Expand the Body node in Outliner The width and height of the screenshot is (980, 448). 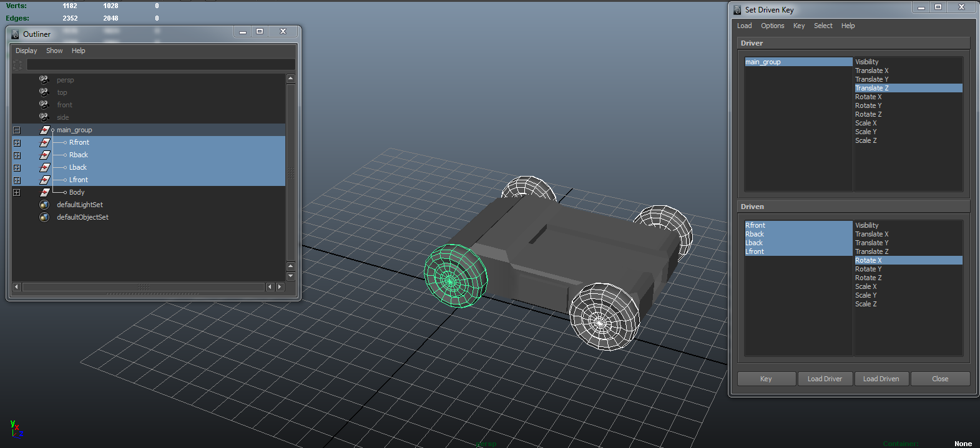pyautogui.click(x=17, y=193)
